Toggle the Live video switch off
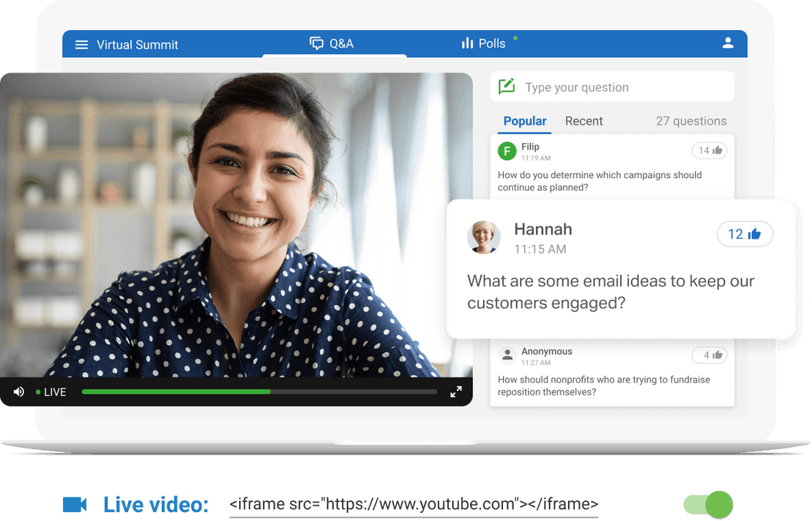The width and height of the screenshot is (812, 521). coord(708,504)
